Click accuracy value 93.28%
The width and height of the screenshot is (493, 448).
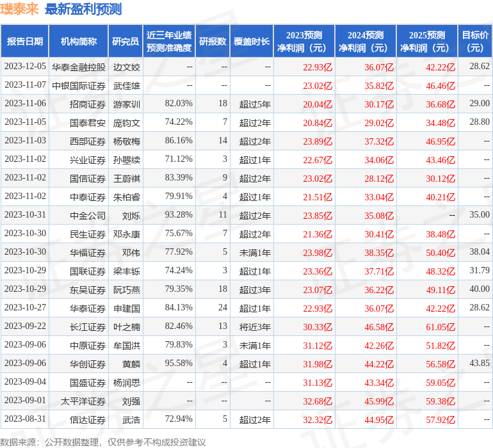[179, 215]
